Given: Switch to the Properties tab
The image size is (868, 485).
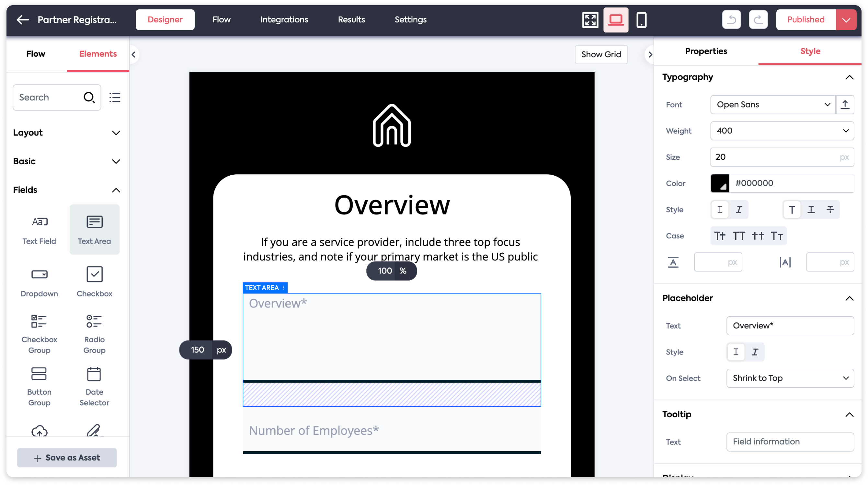Looking at the screenshot, I should pyautogui.click(x=706, y=51).
